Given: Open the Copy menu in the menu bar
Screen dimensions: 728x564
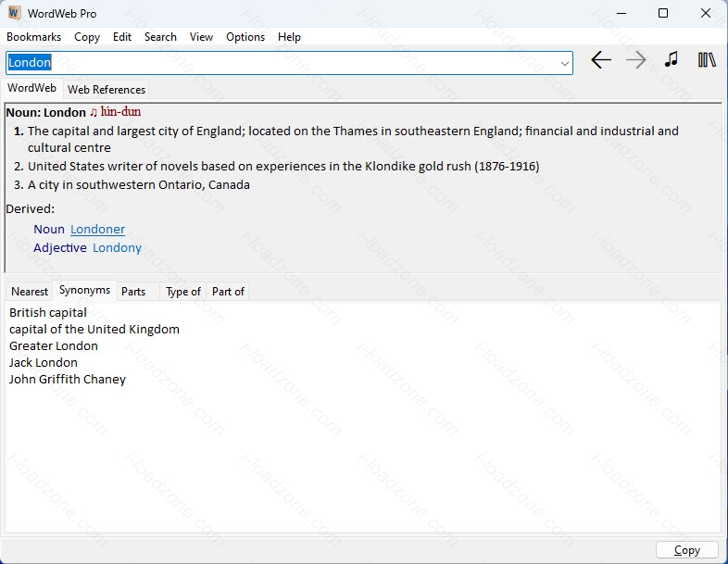Looking at the screenshot, I should click(87, 37).
